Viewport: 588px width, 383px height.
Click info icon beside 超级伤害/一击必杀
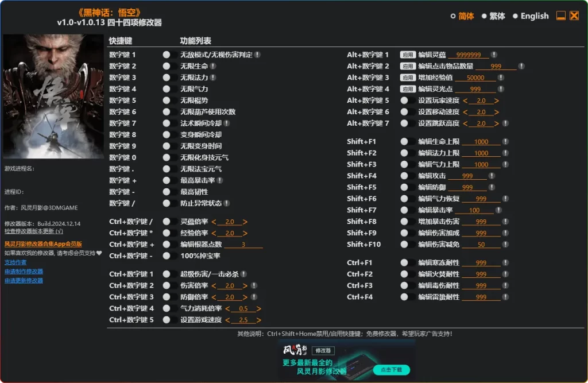243,274
